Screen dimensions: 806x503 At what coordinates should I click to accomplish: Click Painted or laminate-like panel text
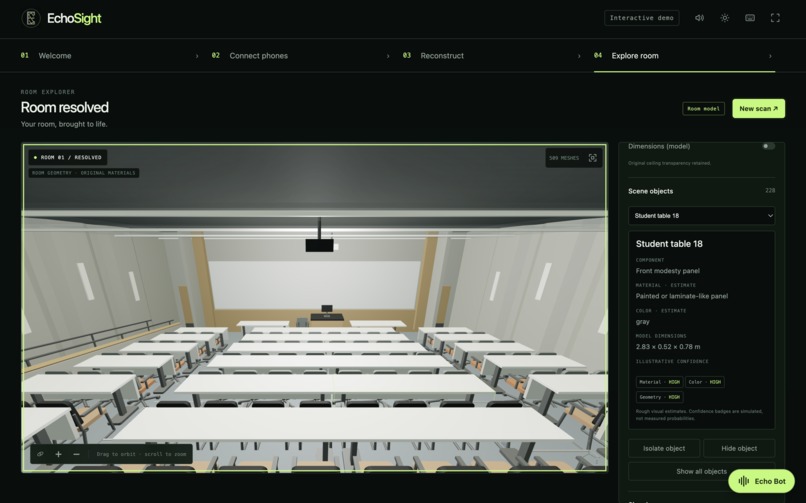(x=682, y=296)
